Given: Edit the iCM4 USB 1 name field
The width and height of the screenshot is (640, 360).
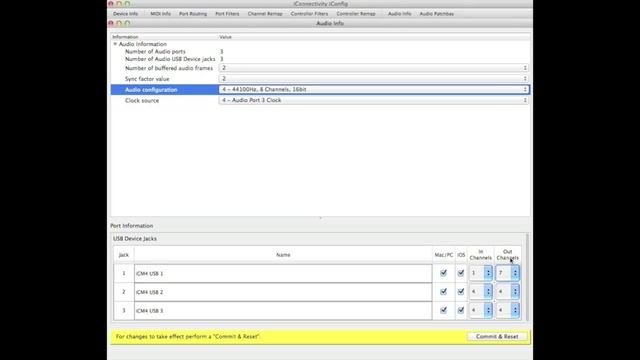Looking at the screenshot, I should click(x=283, y=273).
